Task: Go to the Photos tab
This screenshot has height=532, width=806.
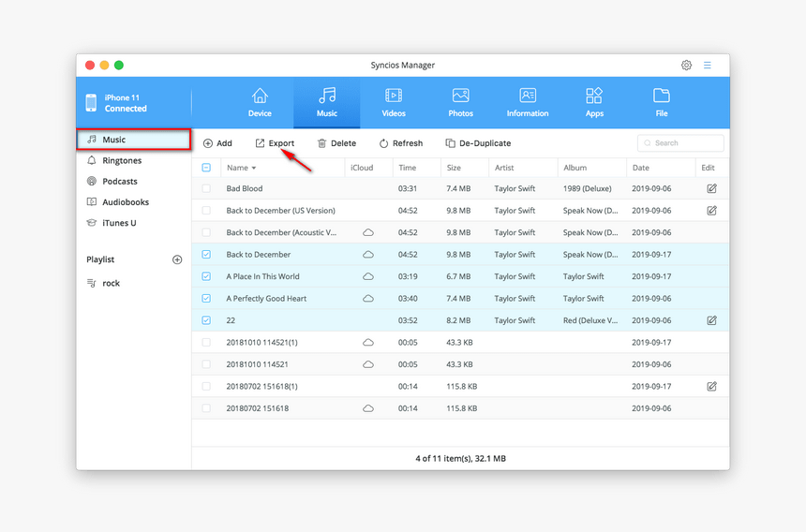Action: [x=460, y=103]
